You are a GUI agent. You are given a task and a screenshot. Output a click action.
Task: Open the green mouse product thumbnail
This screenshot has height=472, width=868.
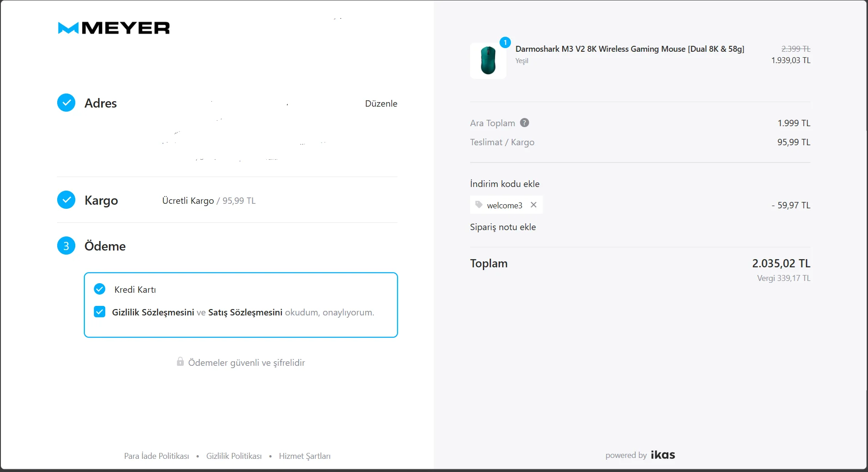488,60
